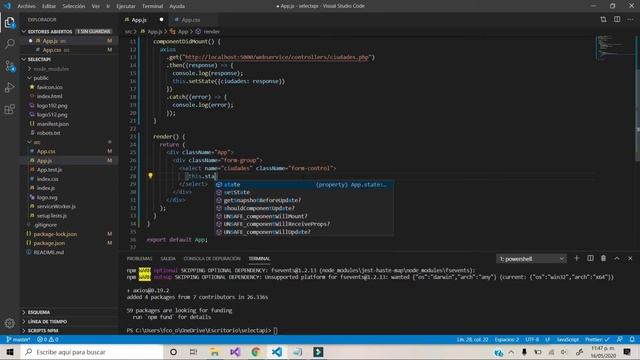Open File Explorer on the taskbar
Viewport: 640px width, 360px height.
coord(214,352)
